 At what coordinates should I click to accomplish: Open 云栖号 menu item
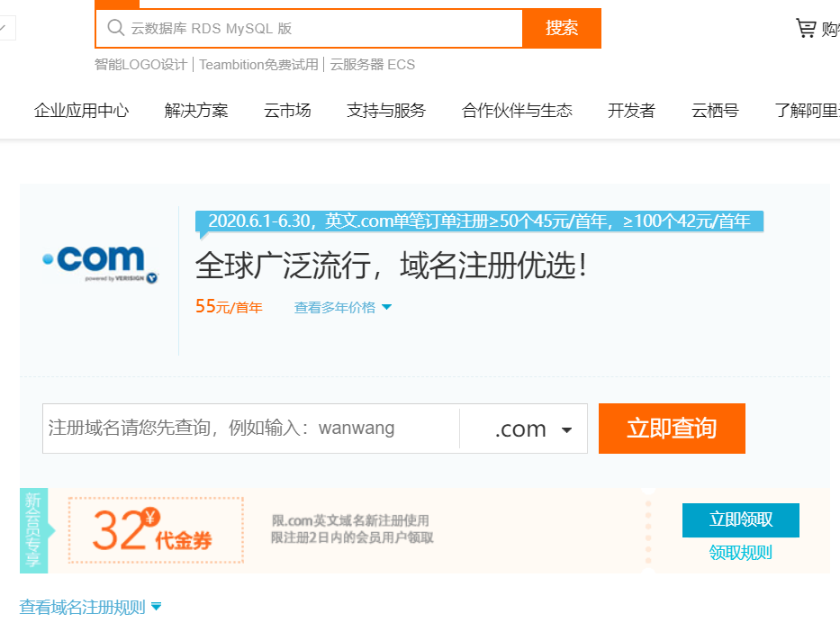click(715, 111)
